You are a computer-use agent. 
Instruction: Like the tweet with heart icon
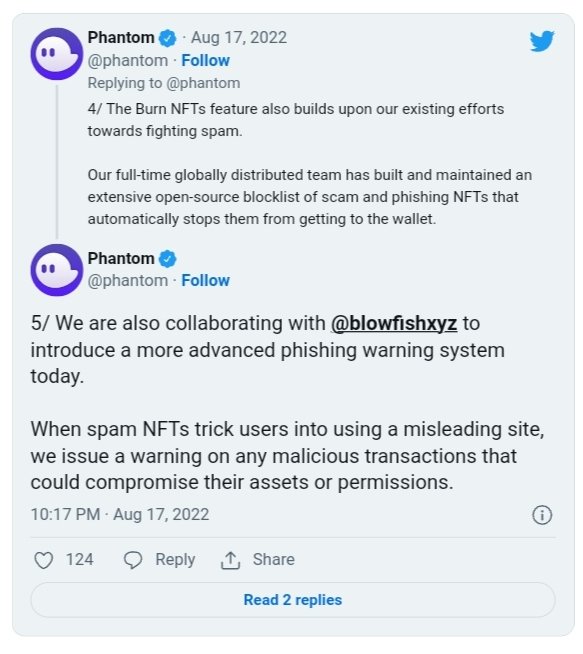43,560
